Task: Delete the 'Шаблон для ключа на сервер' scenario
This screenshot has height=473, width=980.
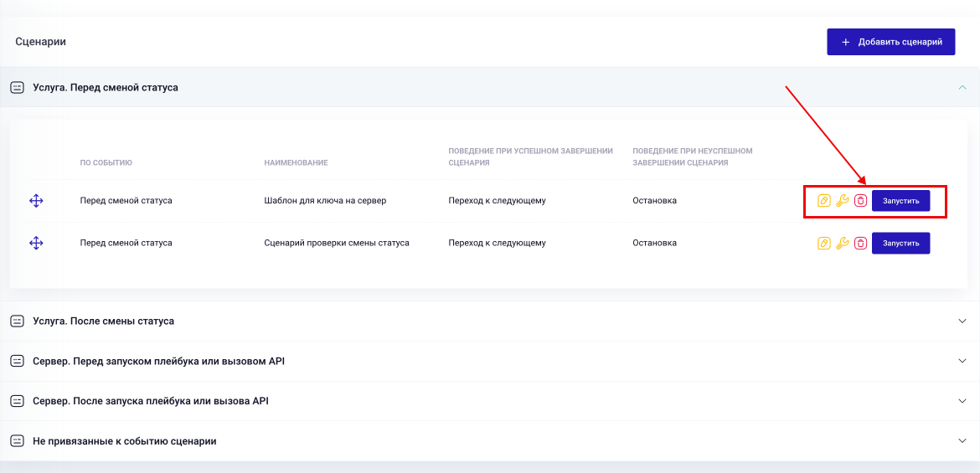Action: tap(860, 201)
